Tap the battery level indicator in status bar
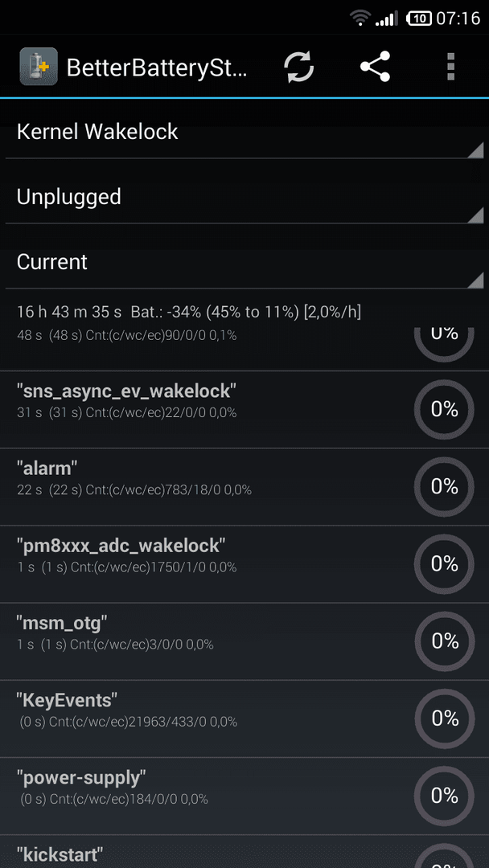The width and height of the screenshot is (489, 868). 419,18
